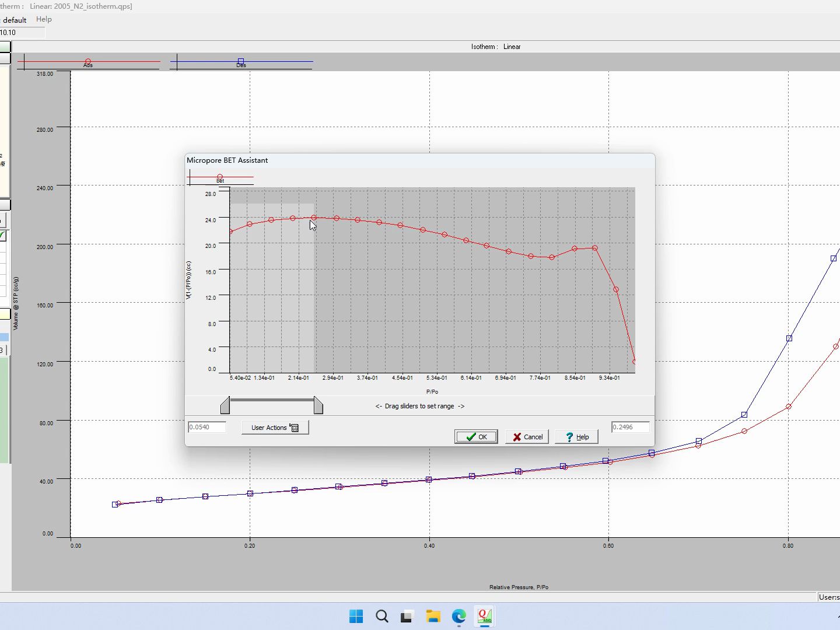The image size is (840, 630).
Task: Open Task View from the taskbar
Action: pos(407,616)
